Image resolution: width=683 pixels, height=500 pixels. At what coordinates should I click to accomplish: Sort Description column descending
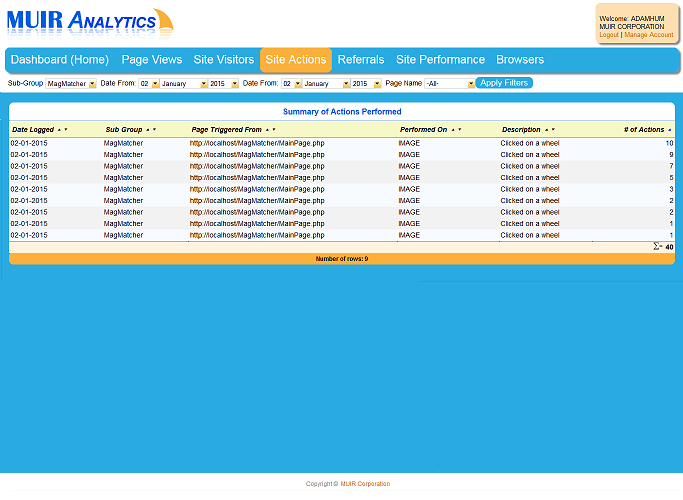(x=553, y=130)
